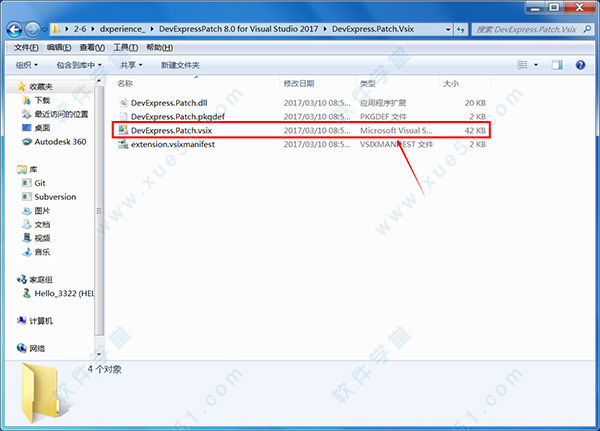The height and width of the screenshot is (431, 600).
Task: Click the 计算机 computer icon
Action: [x=21, y=321]
